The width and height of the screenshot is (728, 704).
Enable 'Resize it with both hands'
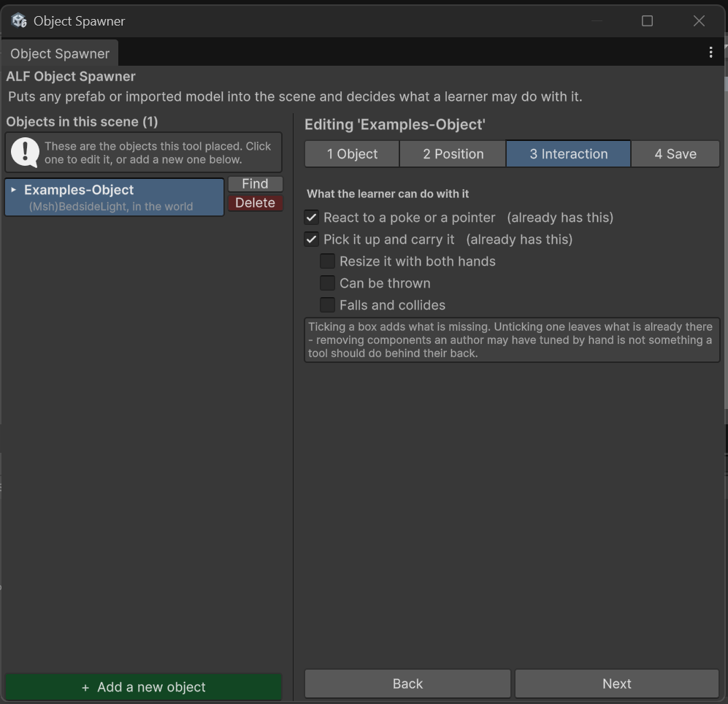click(x=327, y=261)
